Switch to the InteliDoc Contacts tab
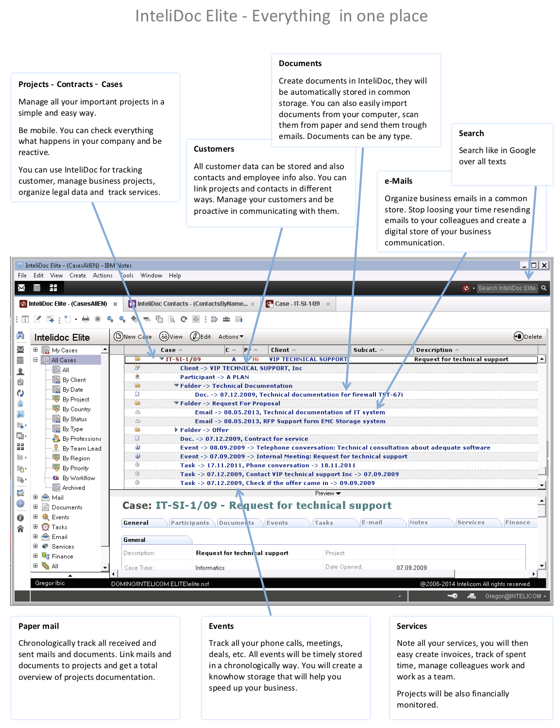The width and height of the screenshot is (560, 728). [192, 304]
